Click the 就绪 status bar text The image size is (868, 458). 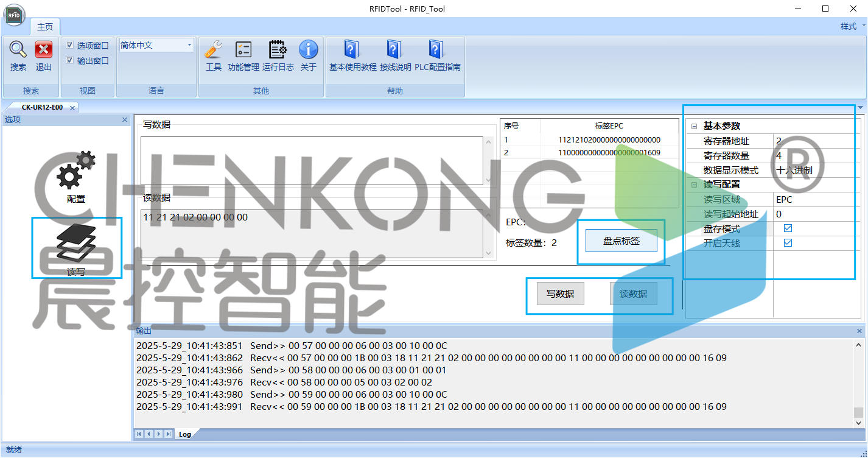[13, 449]
